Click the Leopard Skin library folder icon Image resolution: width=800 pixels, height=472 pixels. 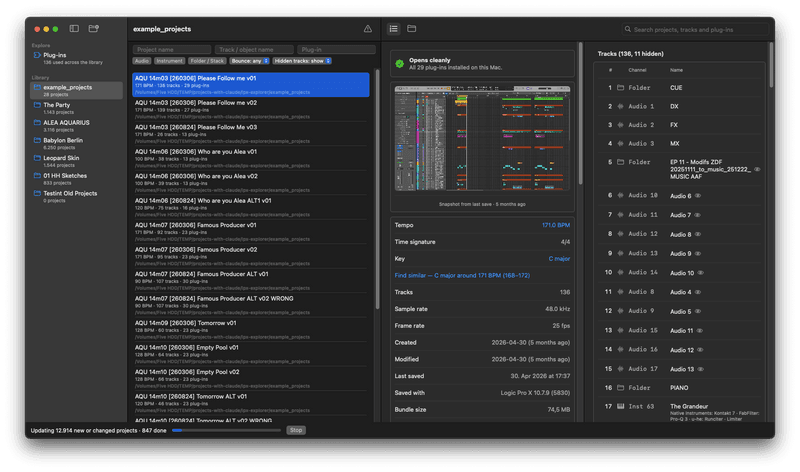coord(37,158)
